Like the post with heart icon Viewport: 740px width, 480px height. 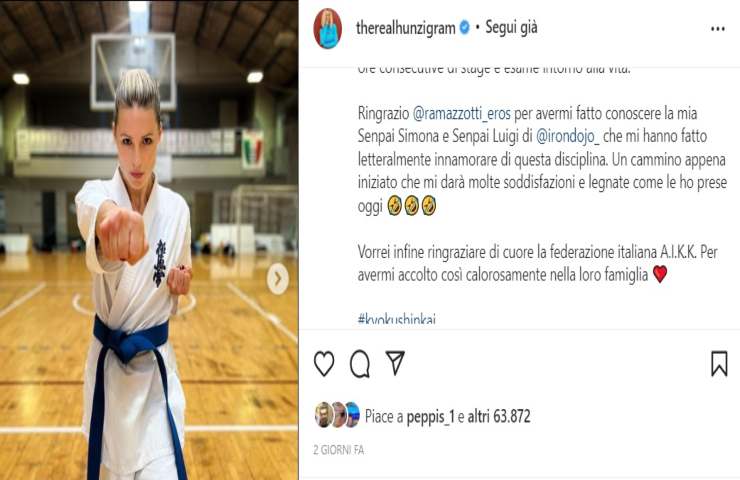tap(324, 363)
